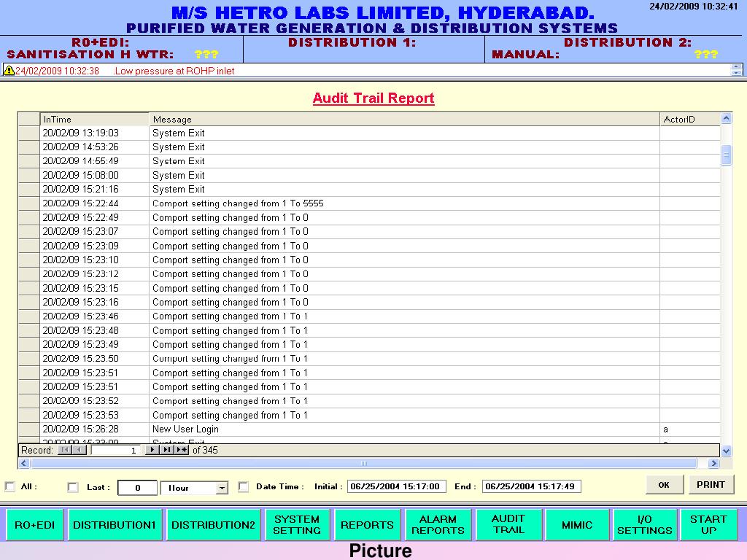Viewport: 747px width, 560px height.
Task: Click the message in the 15:23:48 row
Action: (230, 330)
